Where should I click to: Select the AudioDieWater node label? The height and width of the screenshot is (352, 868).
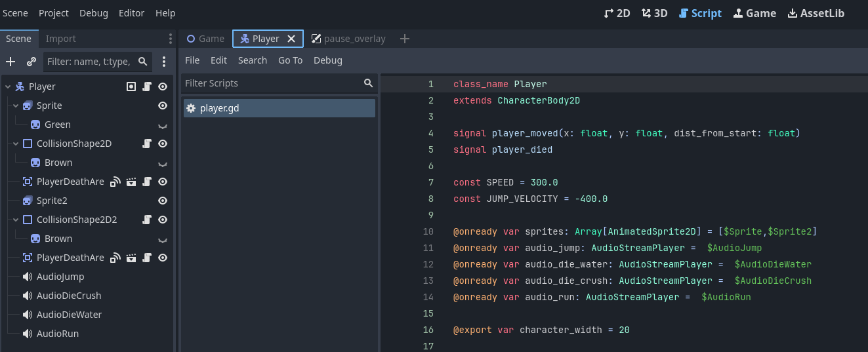tap(69, 315)
